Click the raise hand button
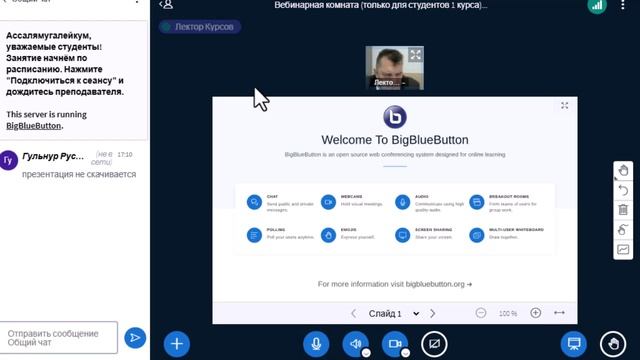Screen dimensions: 640x360 click(613, 344)
